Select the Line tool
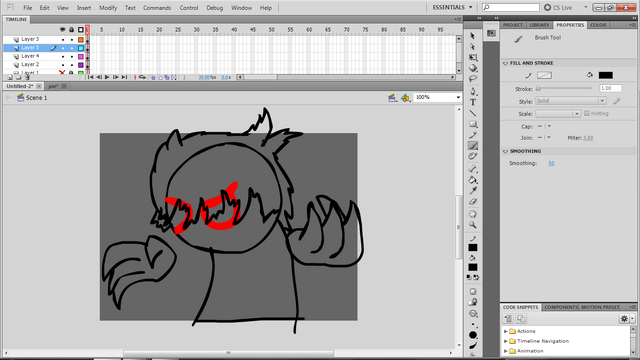The width and height of the screenshot is (640, 360). pos(473,113)
